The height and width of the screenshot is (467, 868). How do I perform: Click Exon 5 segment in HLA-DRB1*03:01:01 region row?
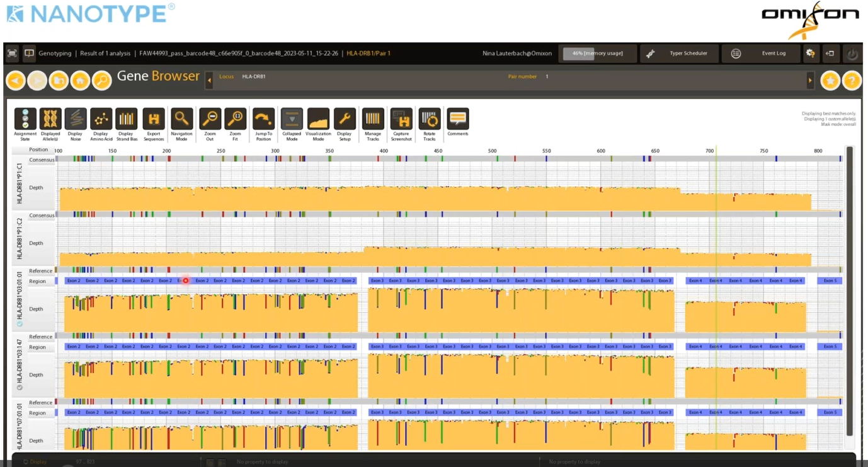pyautogui.click(x=830, y=280)
